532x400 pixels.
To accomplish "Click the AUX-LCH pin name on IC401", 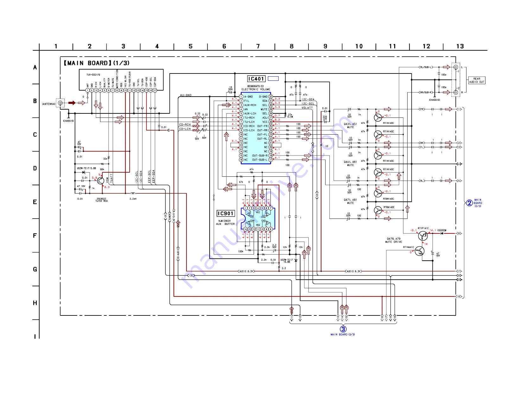I will [250, 113].
